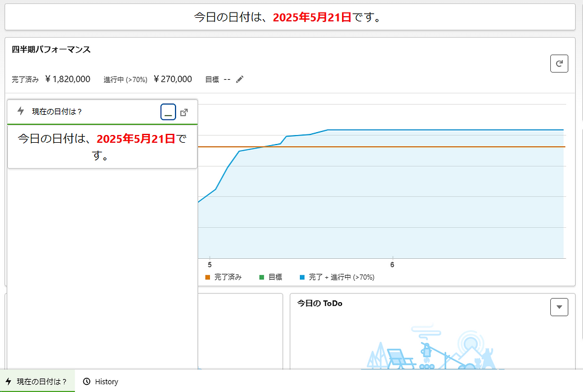Pop out the 現在の日付は？ panel

184,112
